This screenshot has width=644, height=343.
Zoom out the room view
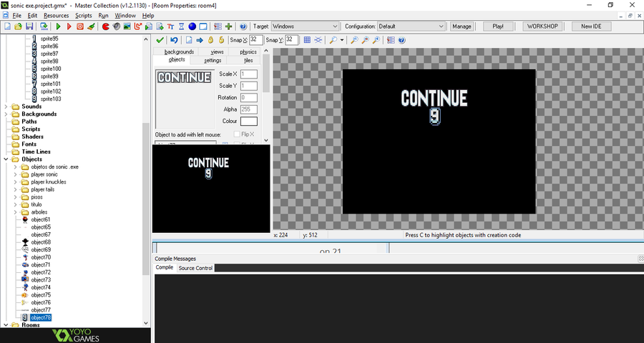click(x=354, y=40)
